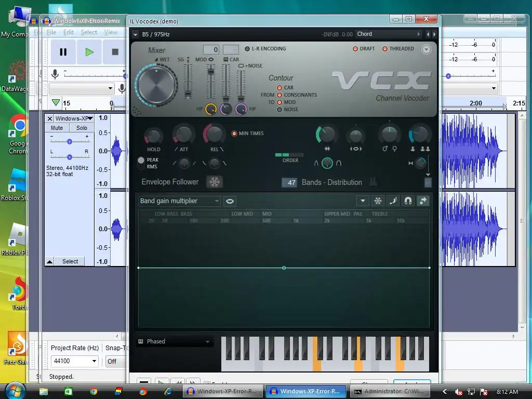Open the File menu in Audacity
The height and width of the screenshot is (399, 532).
[x=51, y=32]
